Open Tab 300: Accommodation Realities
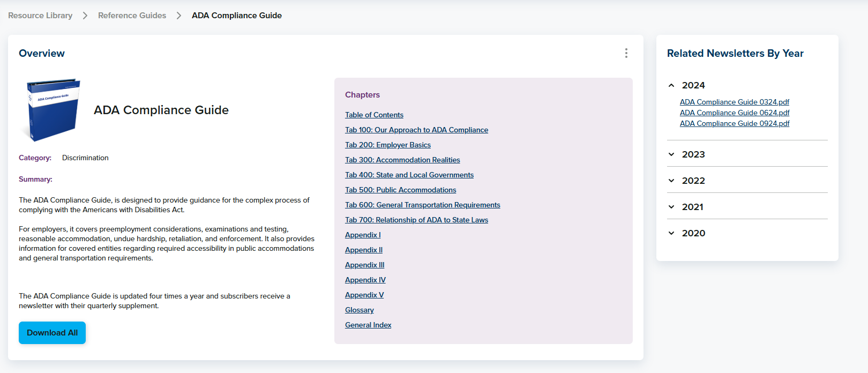The height and width of the screenshot is (373, 868). coord(402,160)
